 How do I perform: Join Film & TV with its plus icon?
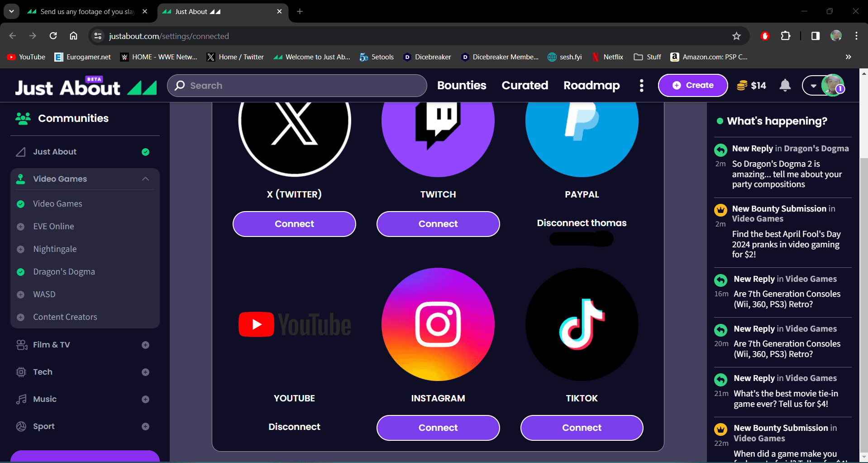tap(145, 345)
